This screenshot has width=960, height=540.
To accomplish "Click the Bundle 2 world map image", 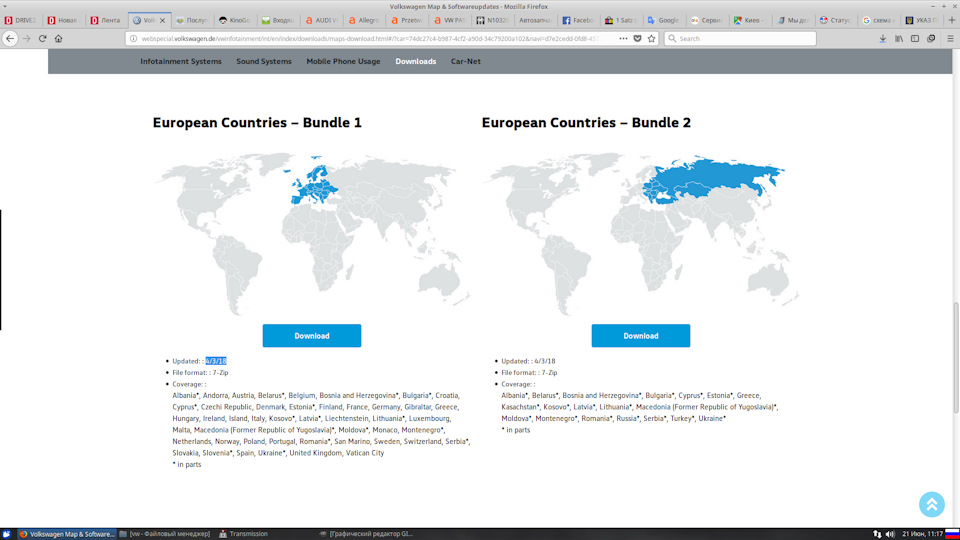I will pyautogui.click(x=641, y=233).
